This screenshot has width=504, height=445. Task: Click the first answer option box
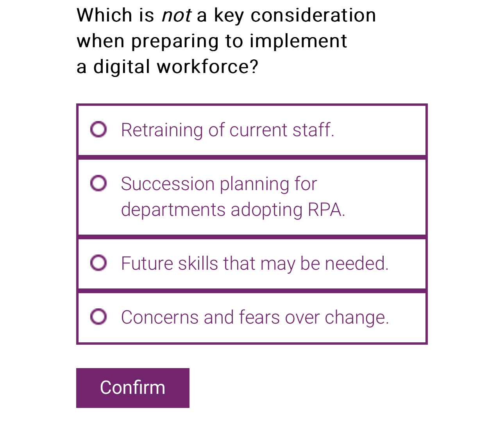coord(252,130)
